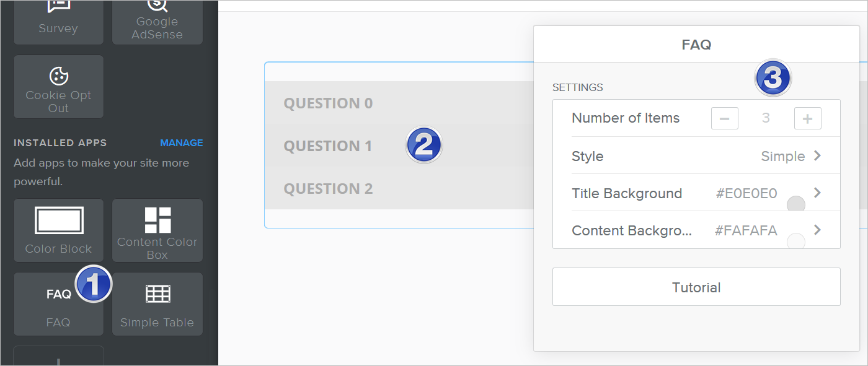Click the Number of Items value field
Screen dimensions: 868x366
pos(766,118)
